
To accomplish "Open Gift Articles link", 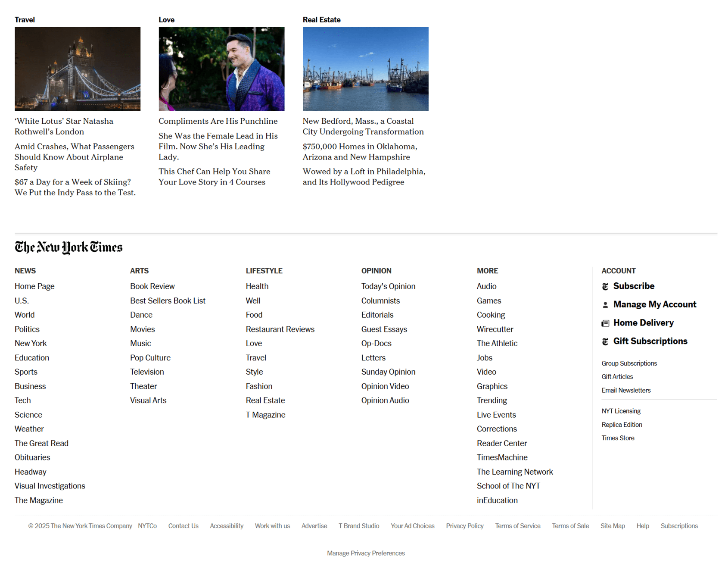I will coord(617,377).
